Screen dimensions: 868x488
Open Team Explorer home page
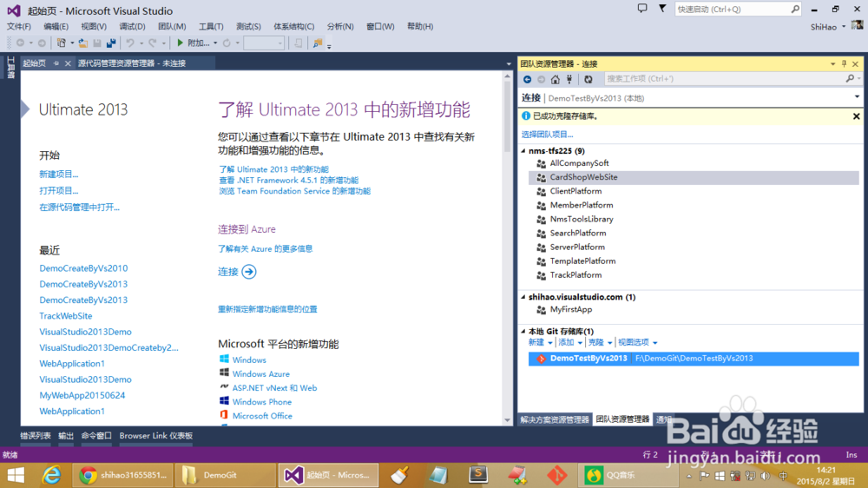(556, 79)
